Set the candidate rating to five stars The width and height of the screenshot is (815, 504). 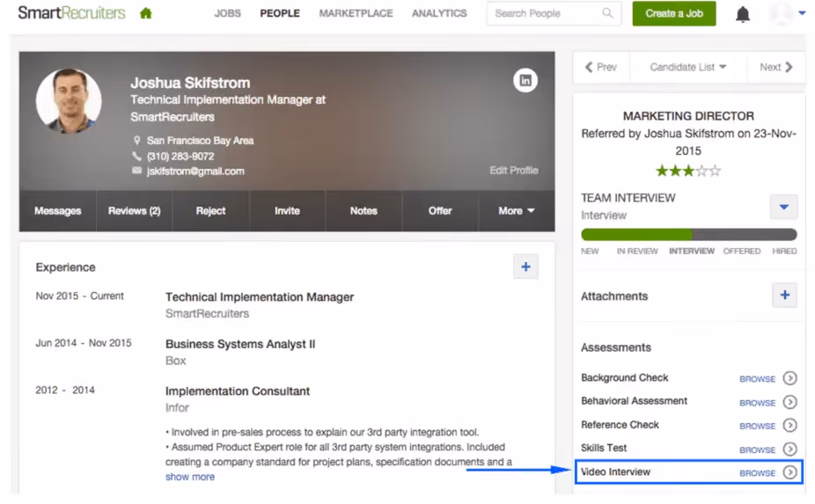point(716,171)
